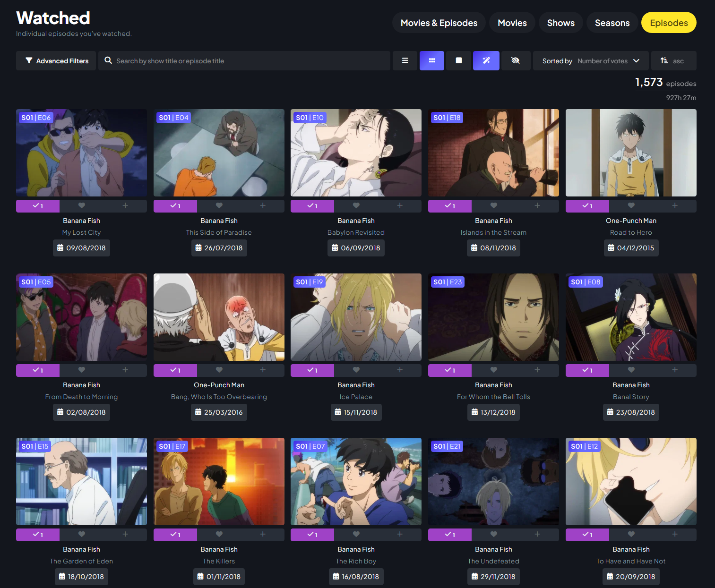Click plus icon under Ice Palace thumbnail
The height and width of the screenshot is (588, 715).
tap(400, 370)
